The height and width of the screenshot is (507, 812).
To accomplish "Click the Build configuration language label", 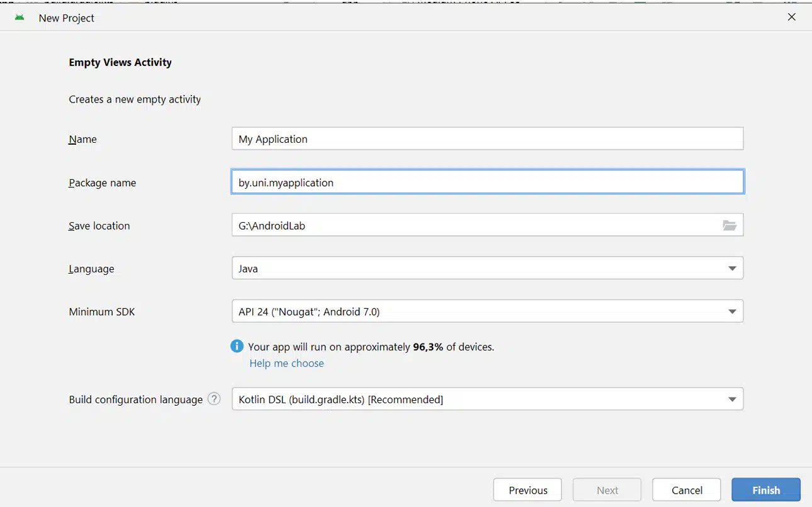I will click(x=136, y=399).
